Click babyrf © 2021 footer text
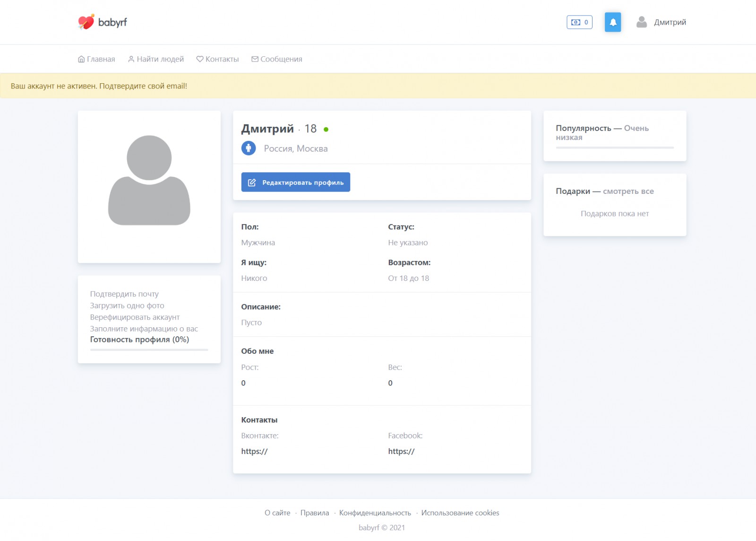756x541 pixels. (x=382, y=528)
